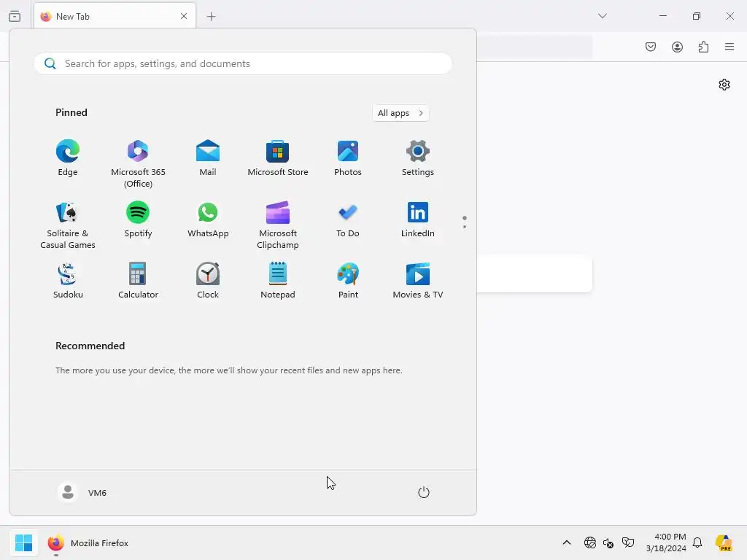Image resolution: width=747 pixels, height=560 pixels.
Task: Save page to Pocket in Firefox
Action: click(x=651, y=47)
